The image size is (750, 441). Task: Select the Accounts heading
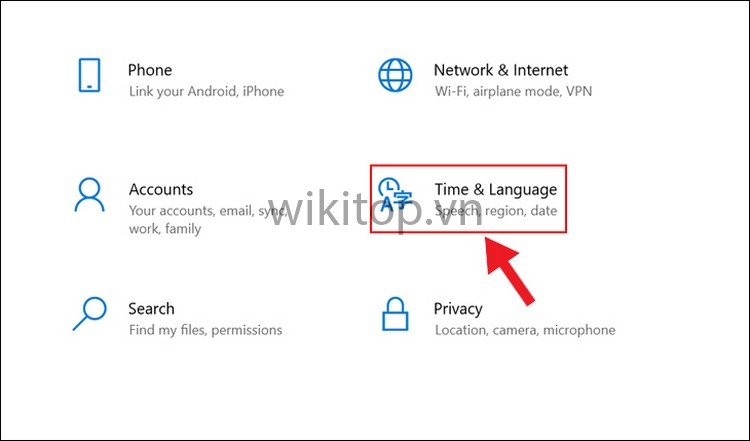point(161,189)
